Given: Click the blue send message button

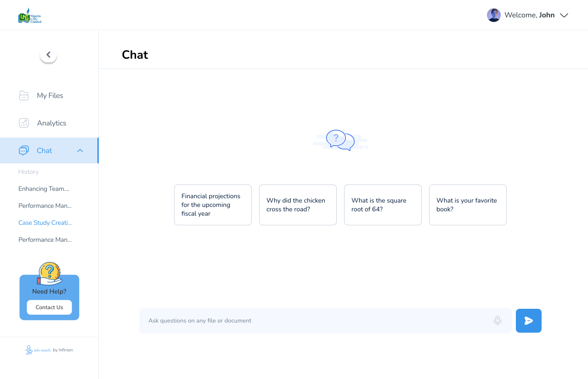Looking at the screenshot, I should click(x=529, y=321).
